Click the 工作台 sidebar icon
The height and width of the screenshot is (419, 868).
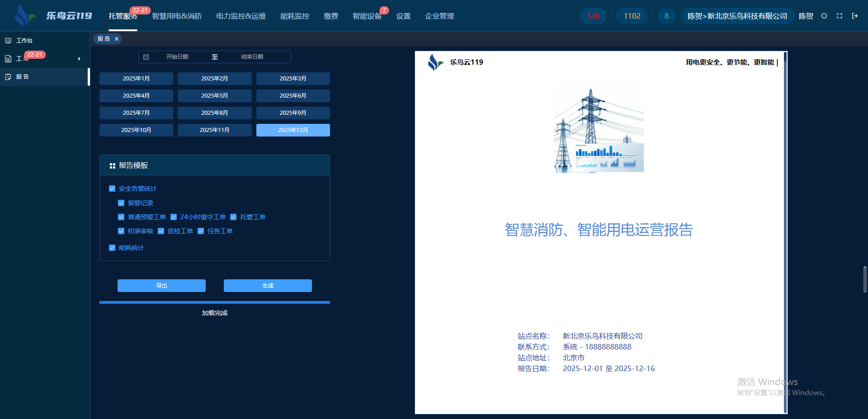8,41
